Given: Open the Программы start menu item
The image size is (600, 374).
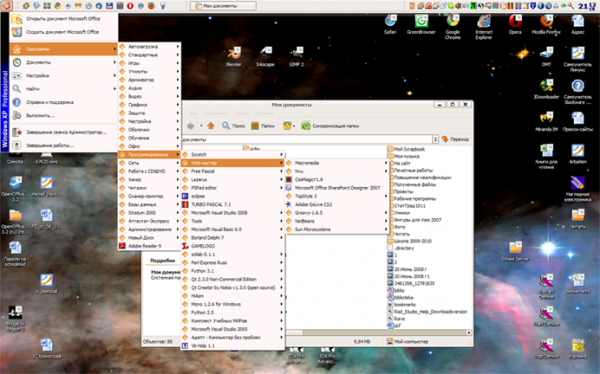Looking at the screenshot, I should pyautogui.click(x=64, y=49).
